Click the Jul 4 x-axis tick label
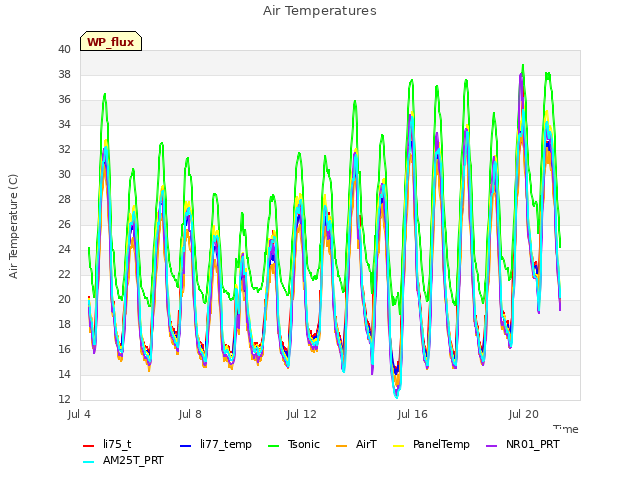This screenshot has height=480, width=640. [x=79, y=414]
